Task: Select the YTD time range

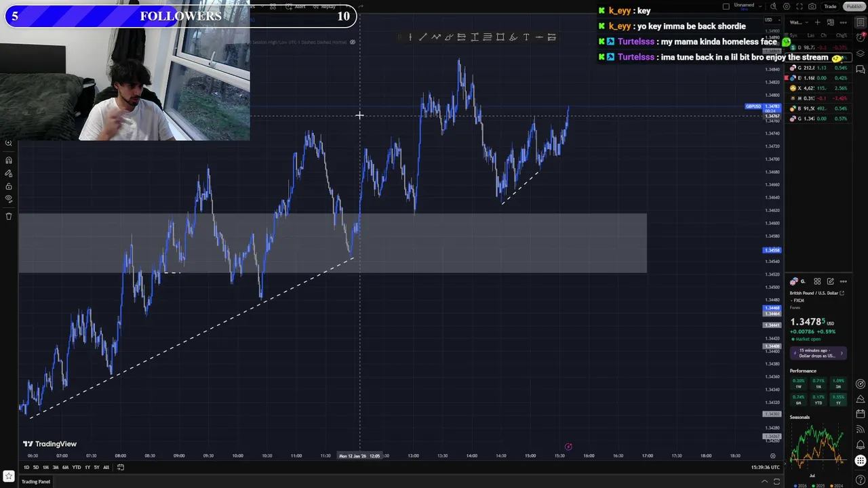Action: coord(77,468)
